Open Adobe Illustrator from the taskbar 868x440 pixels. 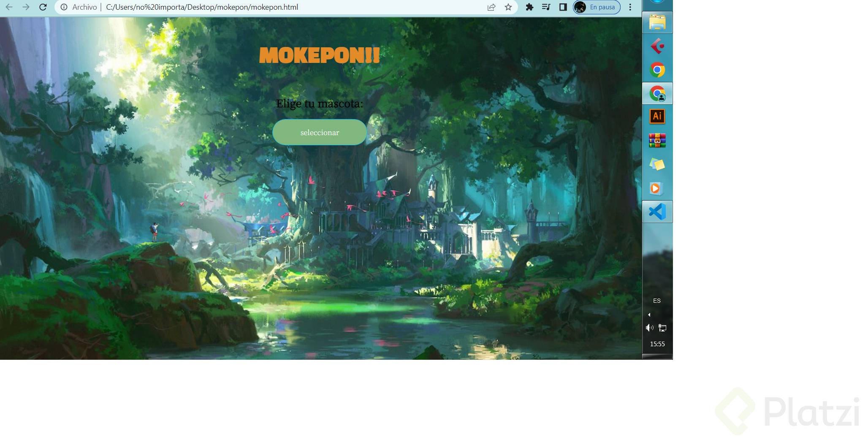click(x=657, y=117)
